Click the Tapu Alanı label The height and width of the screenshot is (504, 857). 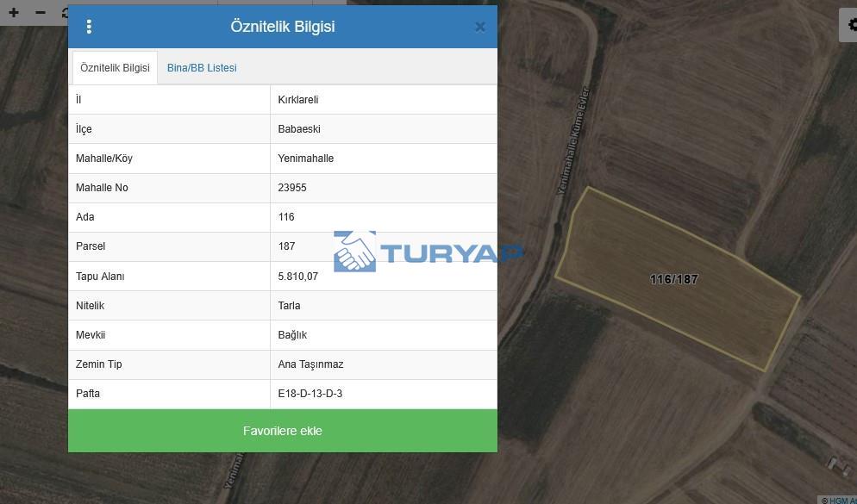100,277
